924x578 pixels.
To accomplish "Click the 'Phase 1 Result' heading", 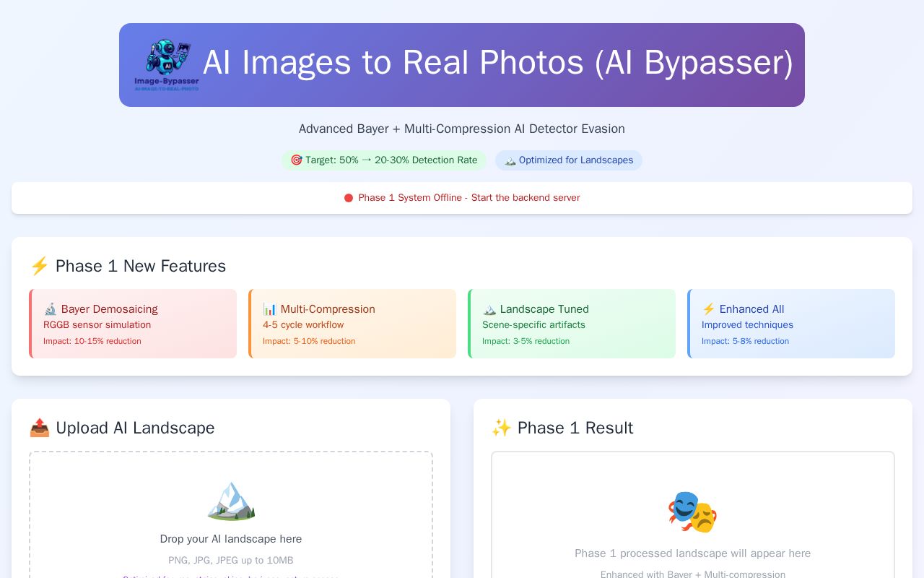I will click(x=575, y=428).
